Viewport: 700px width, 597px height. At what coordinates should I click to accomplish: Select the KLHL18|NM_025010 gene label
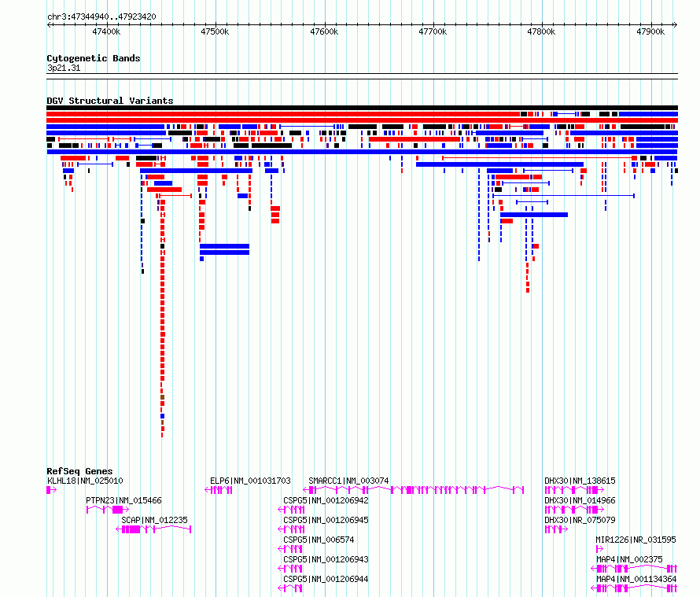point(85,481)
